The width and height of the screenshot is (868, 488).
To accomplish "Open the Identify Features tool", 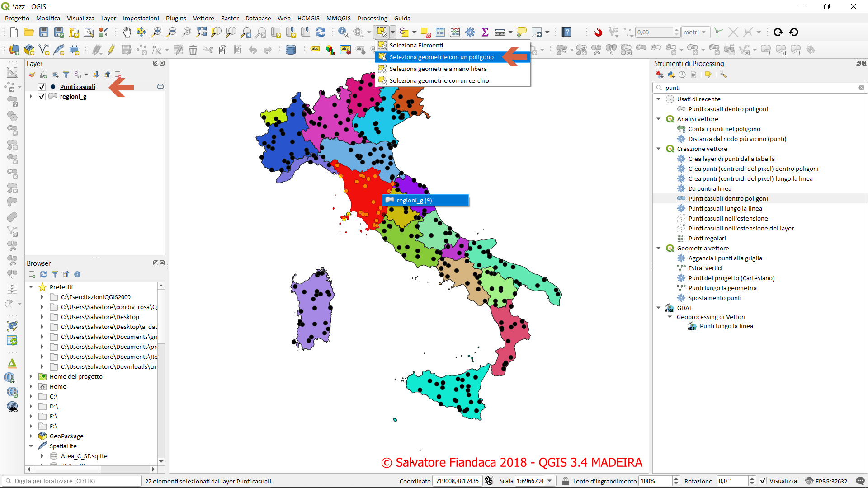I will pos(343,32).
